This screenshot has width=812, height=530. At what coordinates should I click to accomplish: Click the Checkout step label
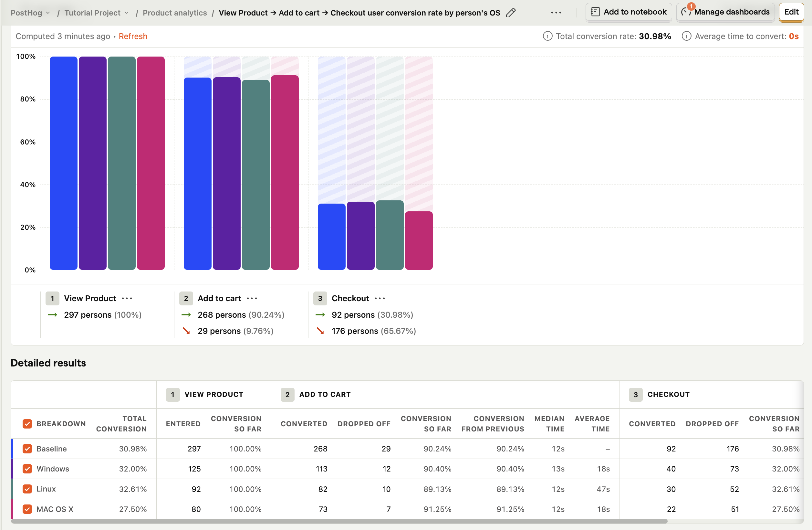click(350, 298)
